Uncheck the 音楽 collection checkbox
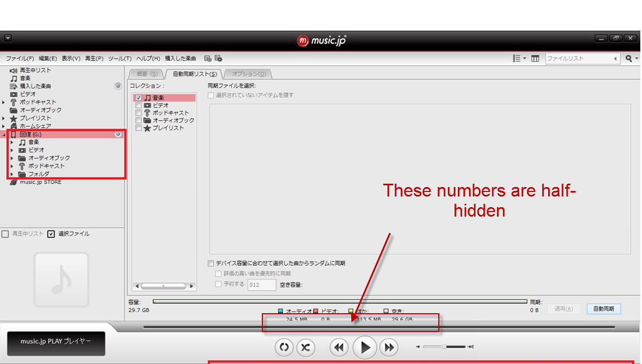 (139, 98)
